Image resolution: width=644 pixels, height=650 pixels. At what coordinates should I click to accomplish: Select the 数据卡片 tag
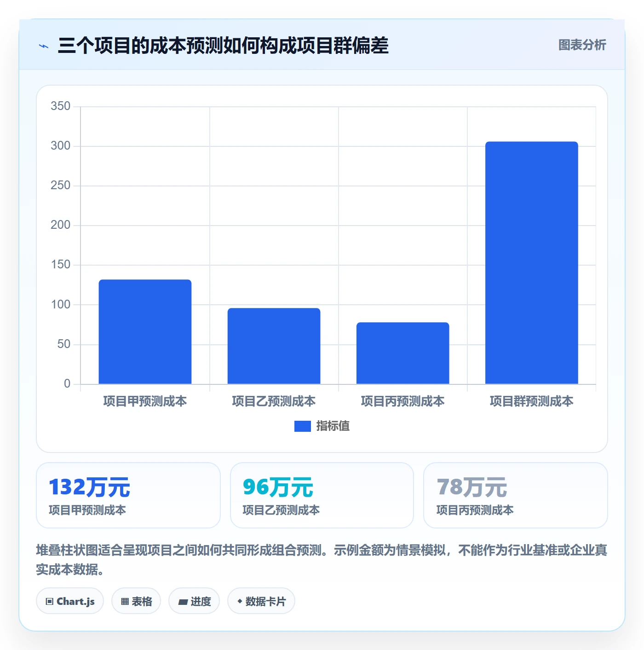pos(261,601)
